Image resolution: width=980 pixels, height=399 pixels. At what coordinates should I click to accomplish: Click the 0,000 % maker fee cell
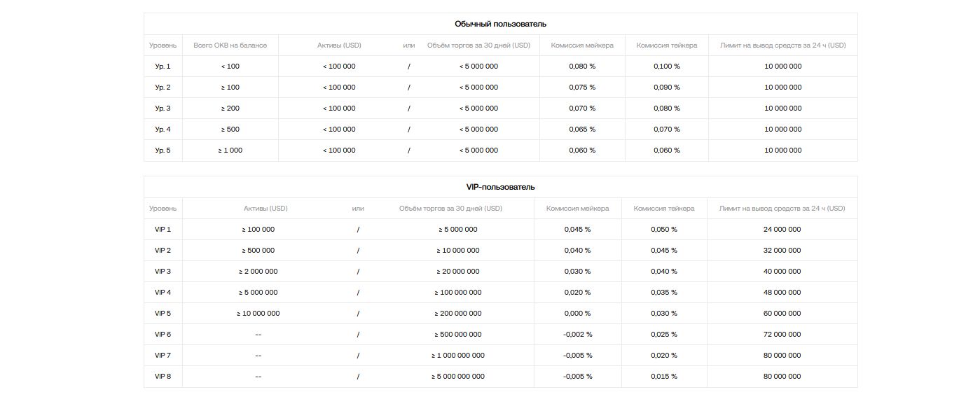(577, 314)
